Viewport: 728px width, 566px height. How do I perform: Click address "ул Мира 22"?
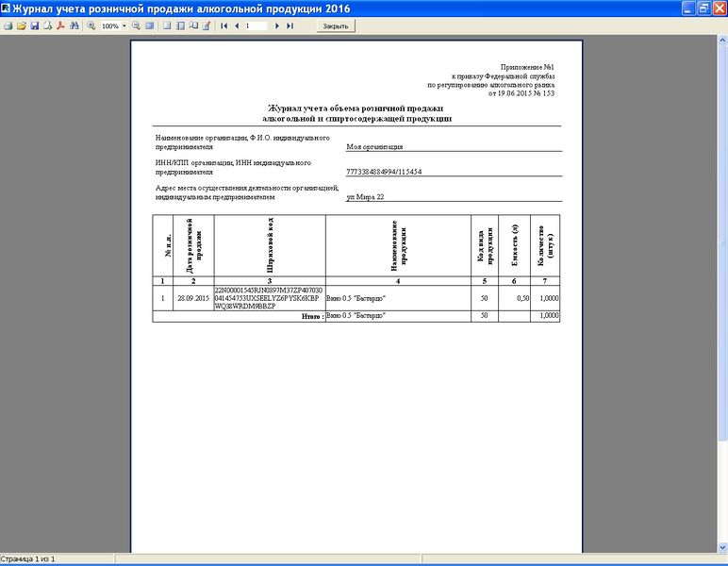[x=365, y=197]
